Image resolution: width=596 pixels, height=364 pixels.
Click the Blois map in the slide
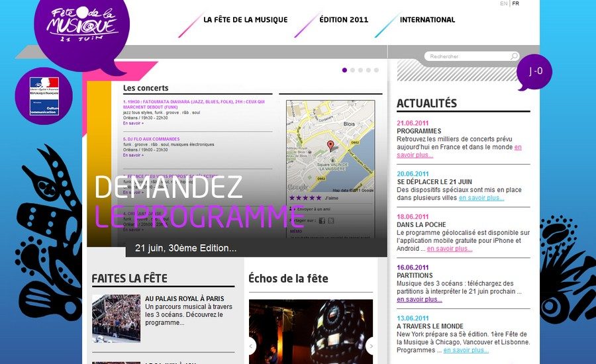(330, 146)
